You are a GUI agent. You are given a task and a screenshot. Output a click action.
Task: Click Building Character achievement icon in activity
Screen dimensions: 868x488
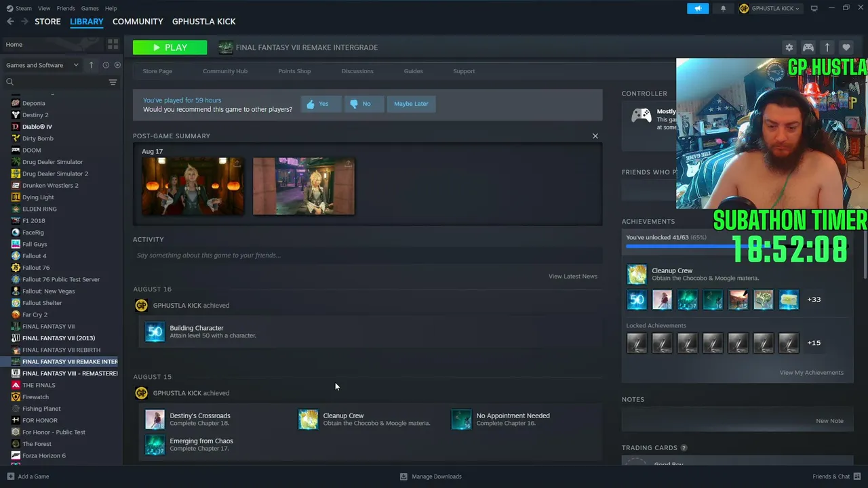pos(155,331)
